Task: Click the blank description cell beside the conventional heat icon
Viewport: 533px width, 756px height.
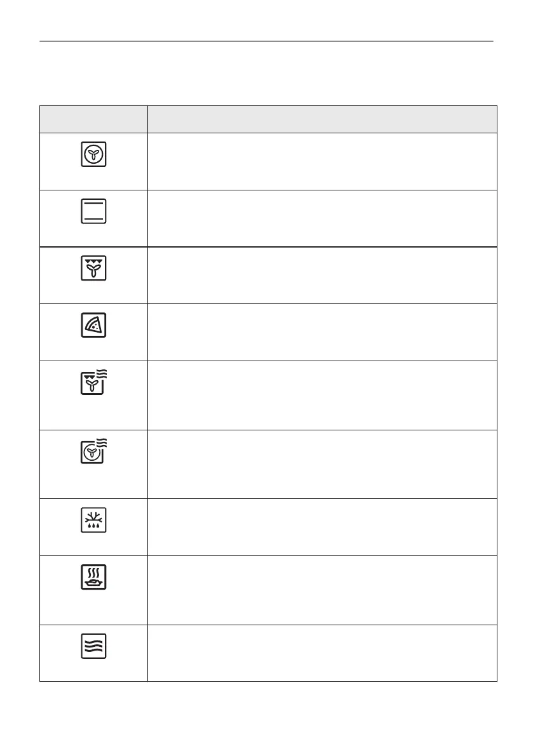Action: tap(322, 218)
